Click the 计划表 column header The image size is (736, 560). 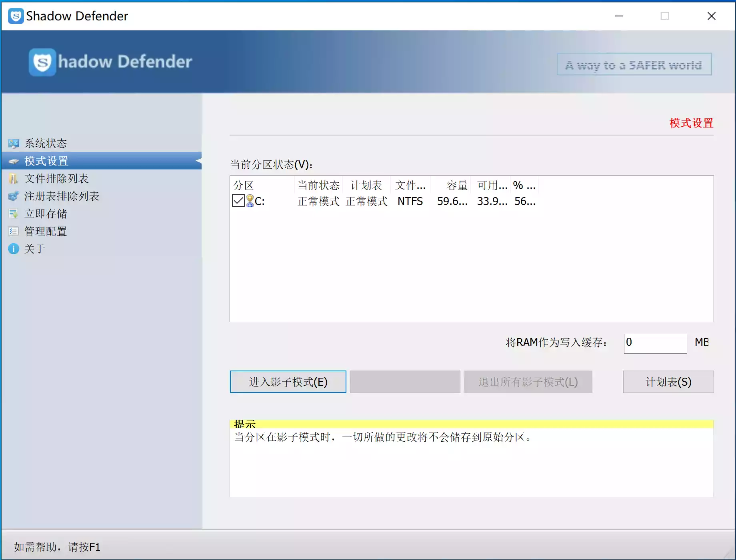pos(366,185)
